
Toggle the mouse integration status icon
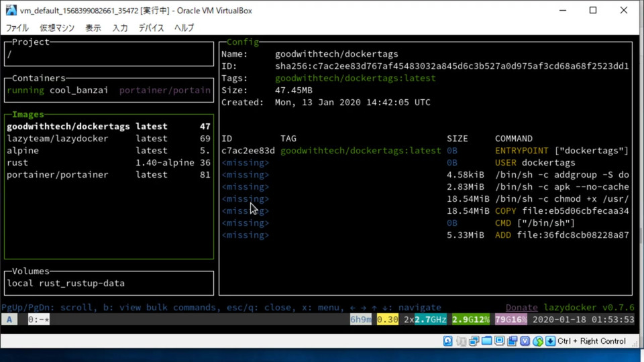(x=537, y=341)
